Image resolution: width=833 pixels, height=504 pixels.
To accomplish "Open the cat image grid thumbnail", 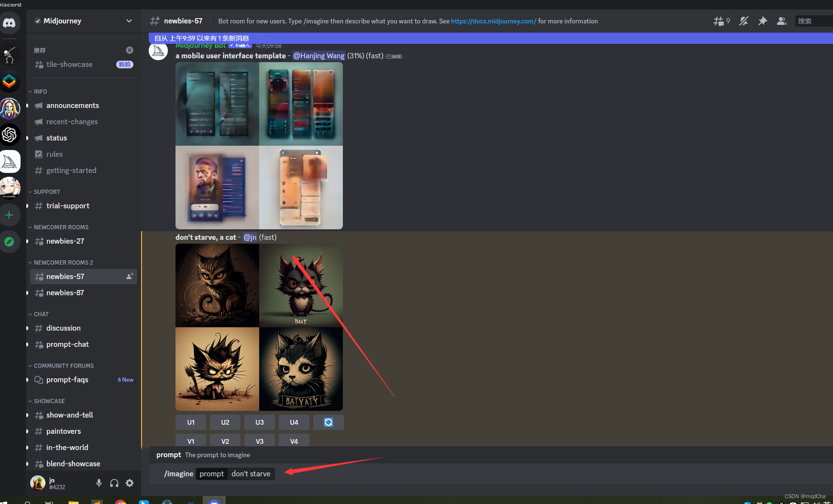I will point(259,327).
